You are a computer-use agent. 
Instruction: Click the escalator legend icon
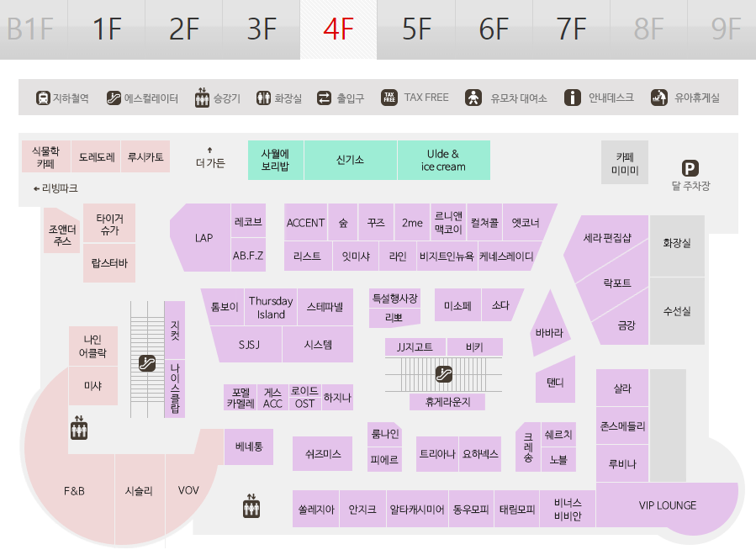pos(114,98)
